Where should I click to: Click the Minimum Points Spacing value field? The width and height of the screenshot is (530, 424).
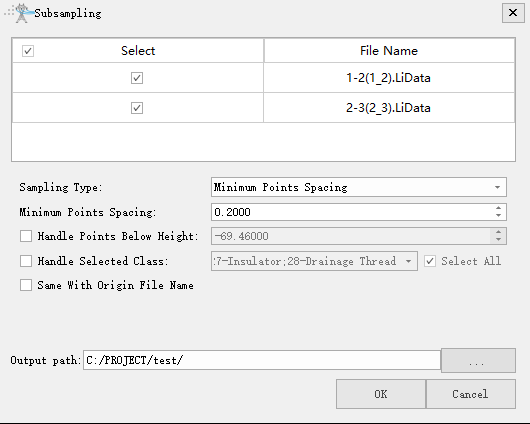352,212
